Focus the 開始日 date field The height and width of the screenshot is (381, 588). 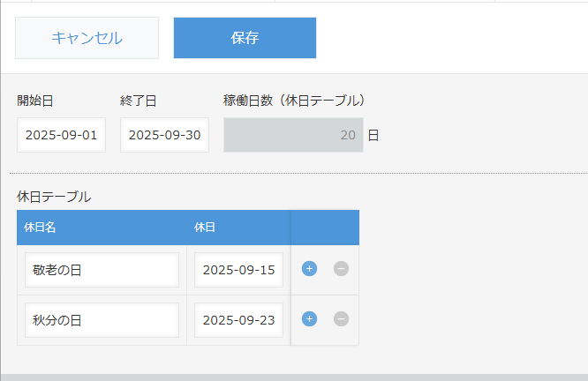tap(61, 135)
